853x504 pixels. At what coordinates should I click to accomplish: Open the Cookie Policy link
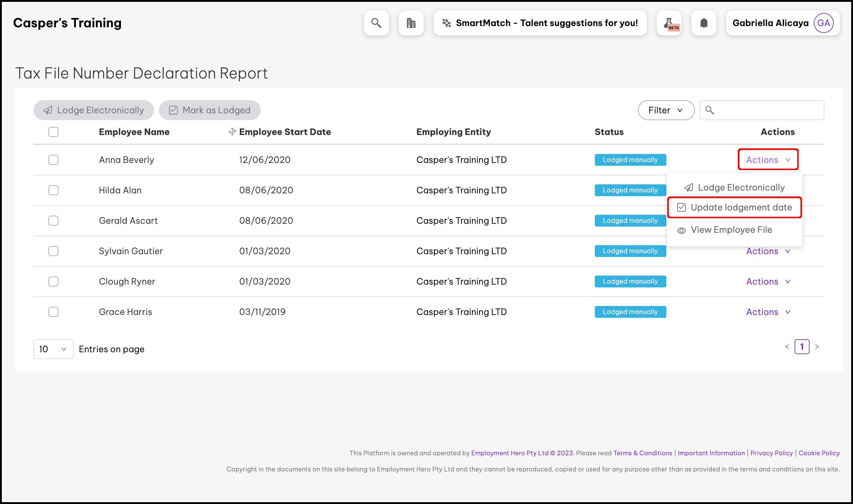[x=819, y=453]
